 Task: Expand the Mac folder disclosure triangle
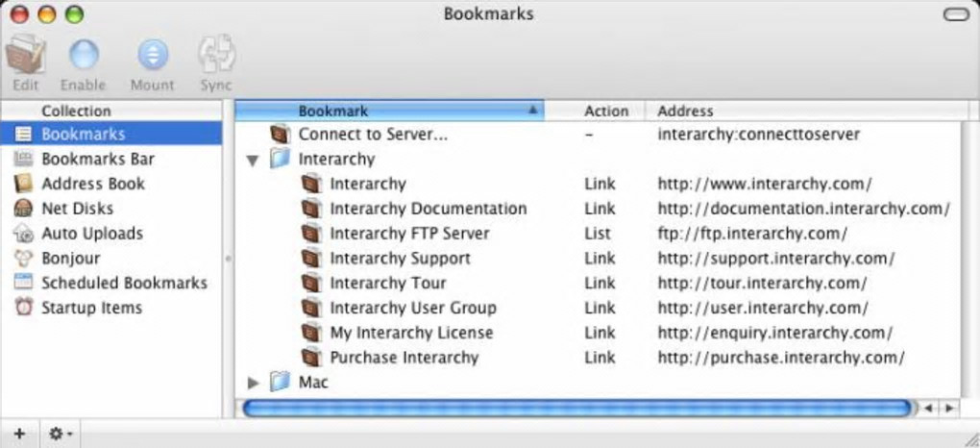(253, 383)
